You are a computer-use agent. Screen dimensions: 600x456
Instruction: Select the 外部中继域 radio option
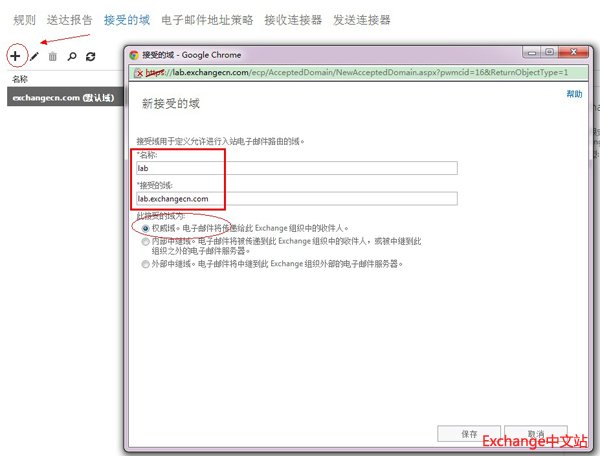pos(146,265)
